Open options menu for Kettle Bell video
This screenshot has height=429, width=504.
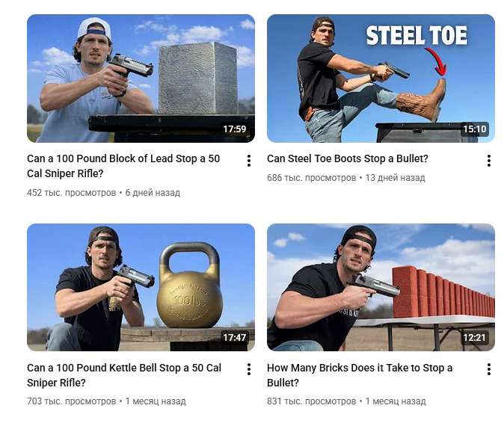pyautogui.click(x=249, y=369)
